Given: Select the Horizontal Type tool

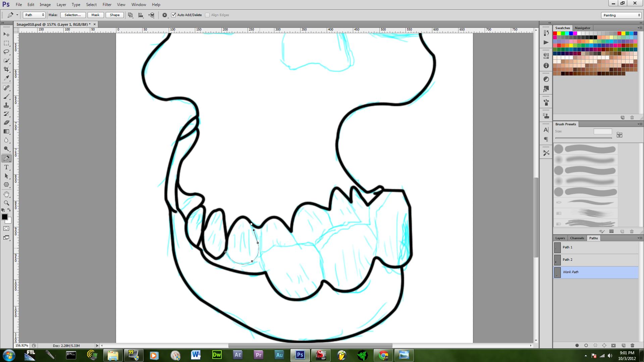Looking at the screenshot, I should [x=6, y=167].
